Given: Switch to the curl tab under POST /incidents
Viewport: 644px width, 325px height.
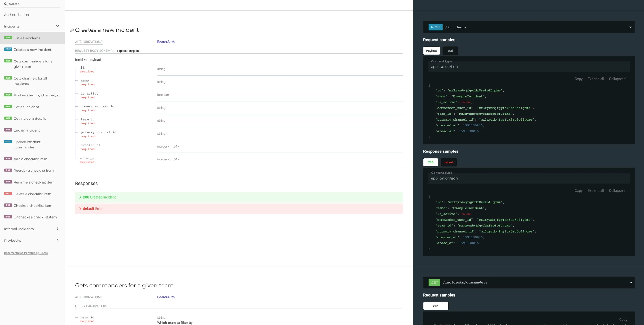Looking at the screenshot, I should point(450,51).
